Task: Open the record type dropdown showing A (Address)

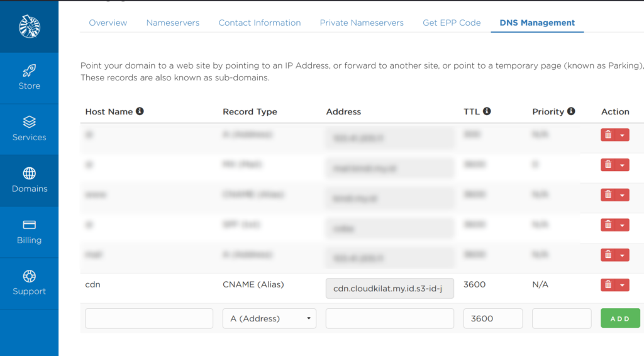Action: pyautogui.click(x=269, y=318)
